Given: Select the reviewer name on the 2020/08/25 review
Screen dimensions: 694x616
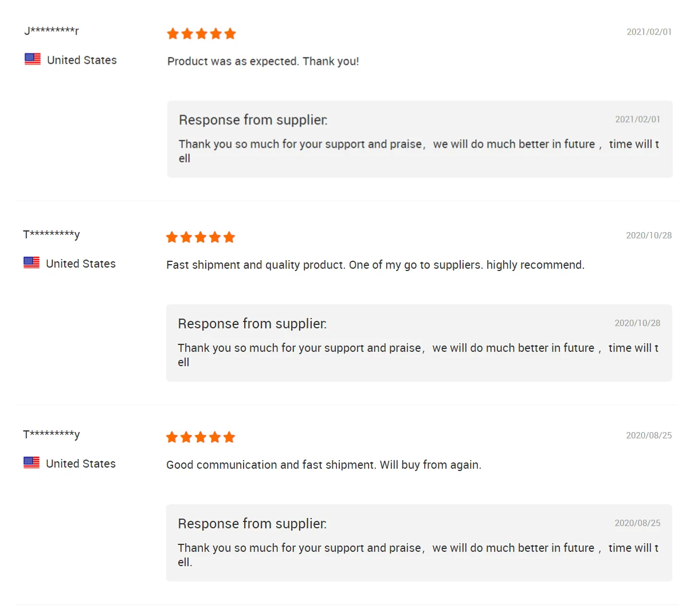Looking at the screenshot, I should tap(52, 434).
